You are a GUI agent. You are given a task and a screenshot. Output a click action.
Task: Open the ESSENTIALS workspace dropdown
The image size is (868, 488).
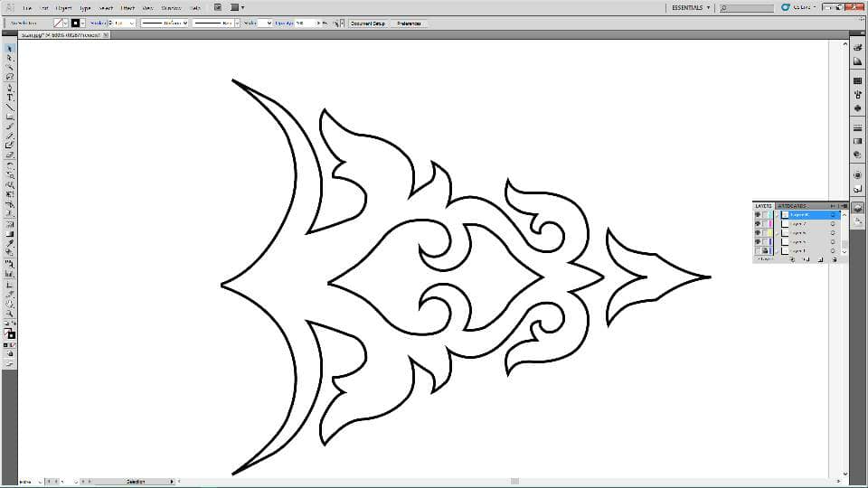point(691,8)
